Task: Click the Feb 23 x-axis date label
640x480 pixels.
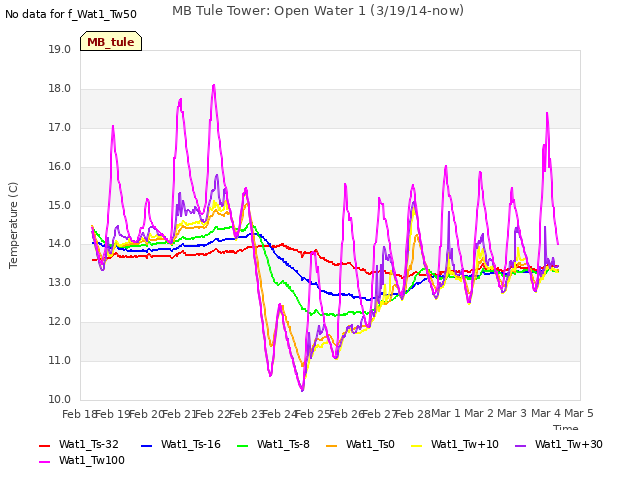Action: pos(246,414)
